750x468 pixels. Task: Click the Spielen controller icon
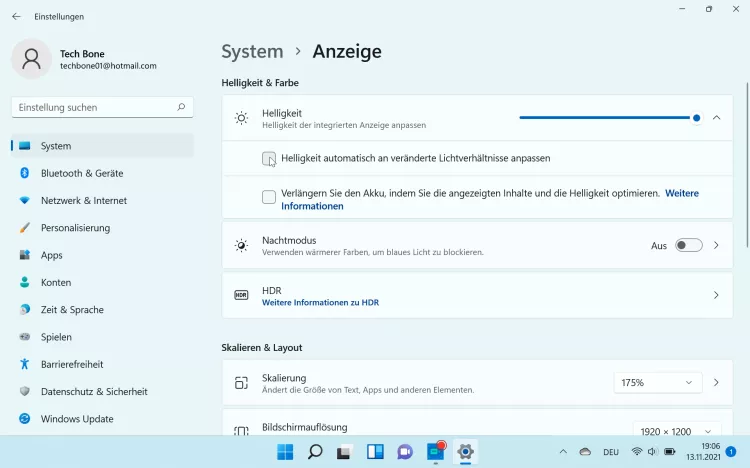(24, 336)
